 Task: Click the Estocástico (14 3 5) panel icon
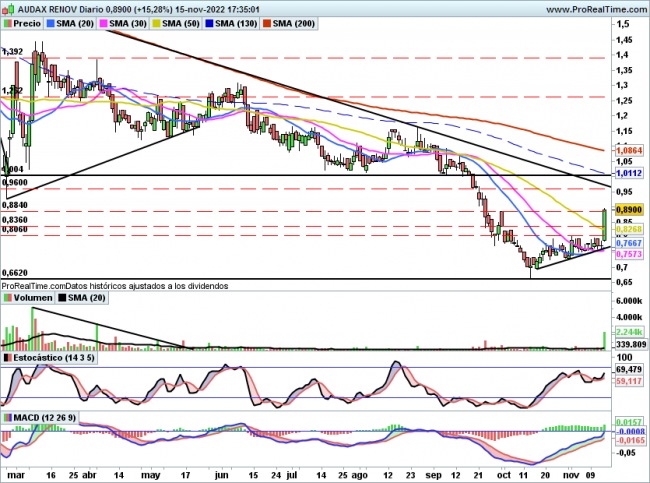(x=8, y=357)
